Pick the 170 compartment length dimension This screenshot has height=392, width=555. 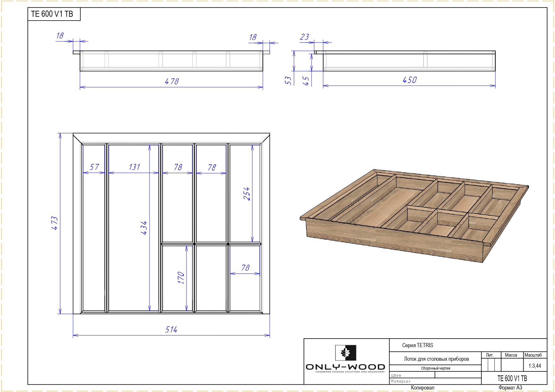181,278
